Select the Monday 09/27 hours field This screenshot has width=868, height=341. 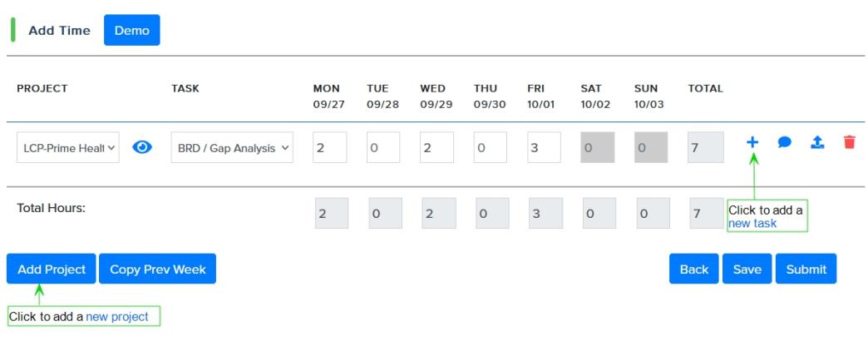(330, 147)
